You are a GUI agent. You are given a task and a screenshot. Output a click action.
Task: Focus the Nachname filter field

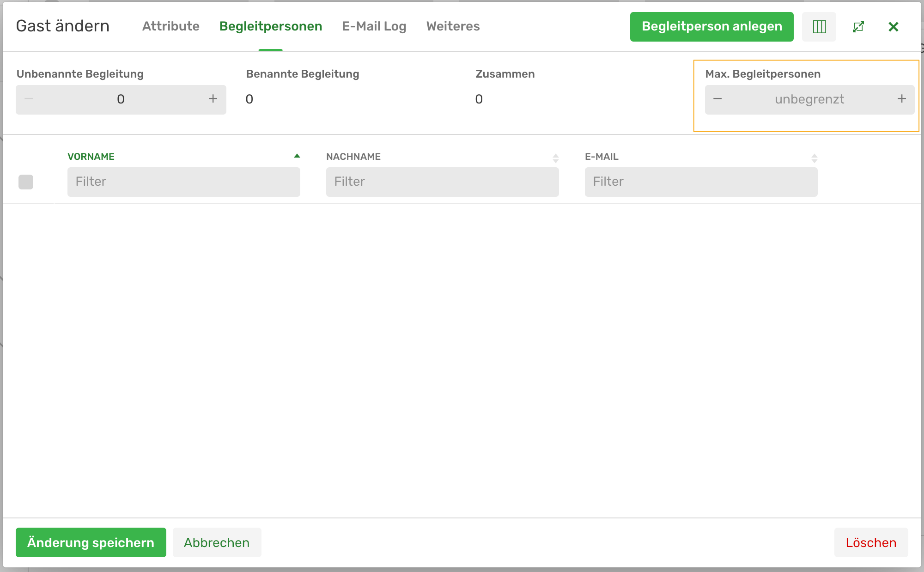(443, 182)
